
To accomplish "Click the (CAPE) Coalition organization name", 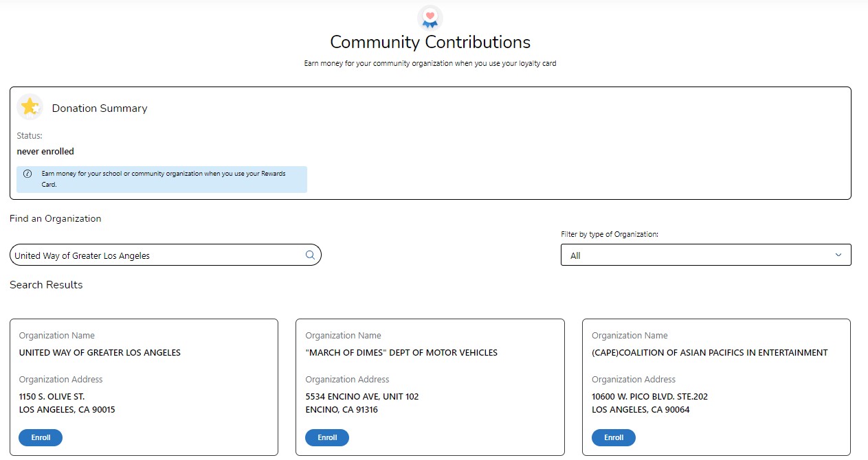I will (x=709, y=353).
